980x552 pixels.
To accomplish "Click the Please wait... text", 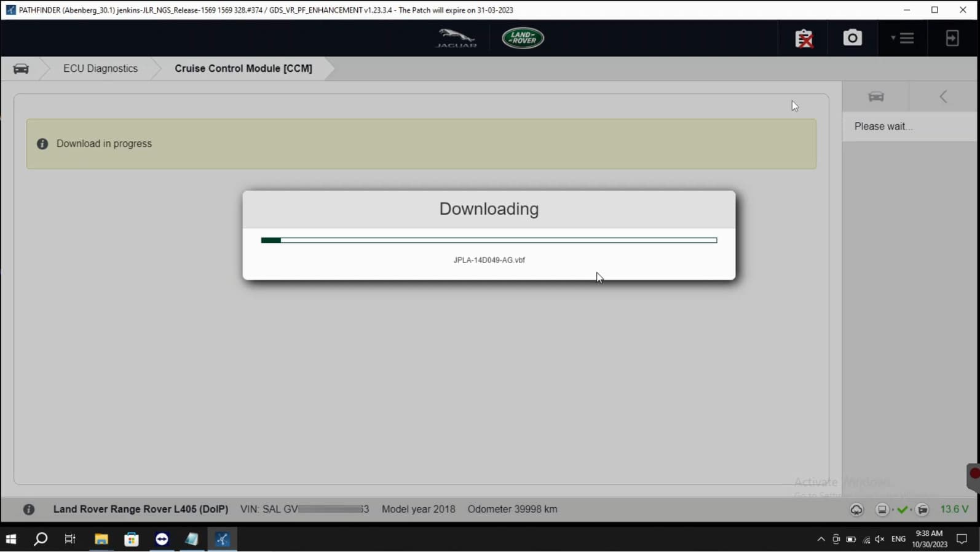I will click(883, 127).
